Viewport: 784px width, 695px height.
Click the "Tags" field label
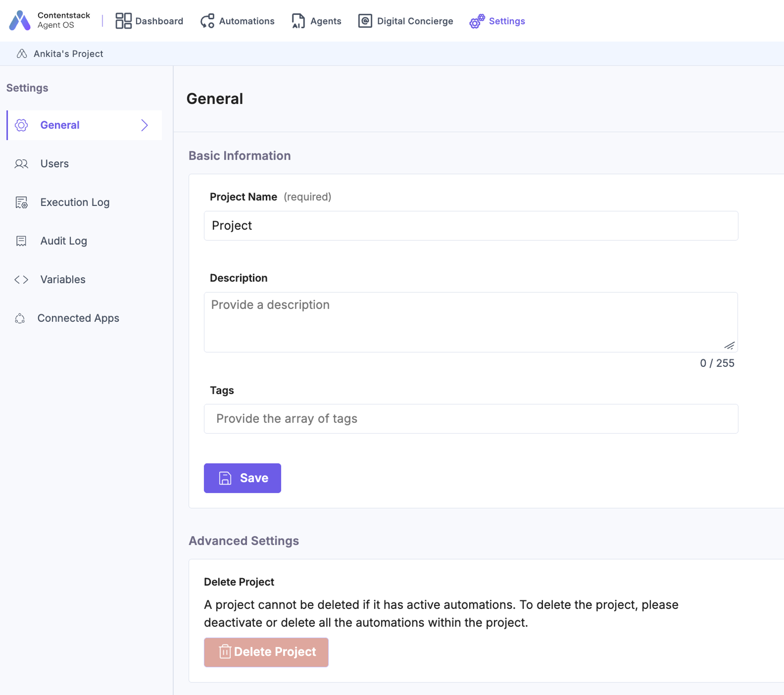tap(222, 390)
